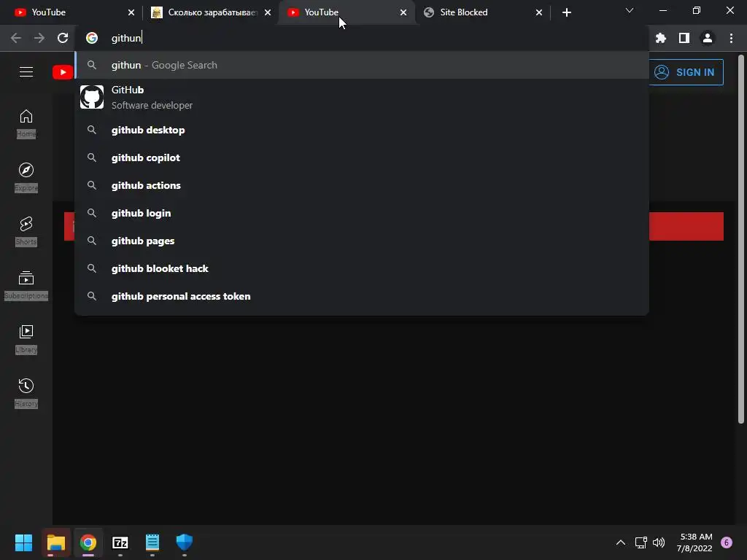747x560 pixels.
Task: Open the tab search dropdown arrow
Action: (x=630, y=10)
